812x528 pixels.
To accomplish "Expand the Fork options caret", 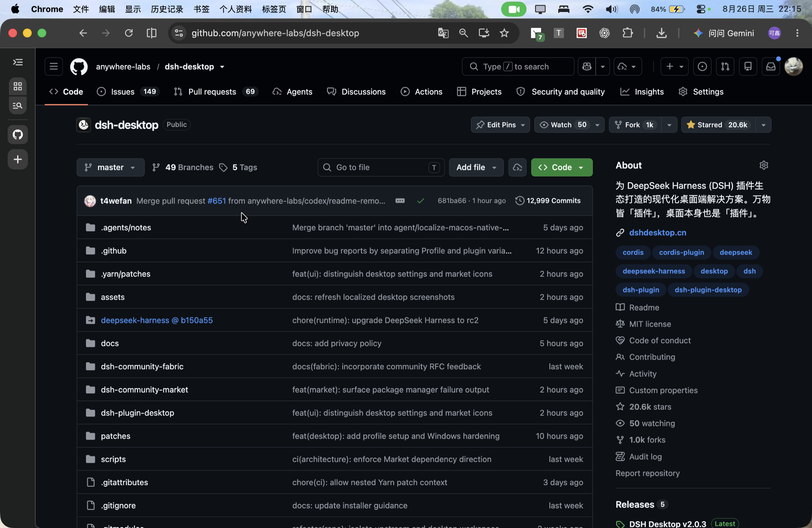I will [x=669, y=125].
